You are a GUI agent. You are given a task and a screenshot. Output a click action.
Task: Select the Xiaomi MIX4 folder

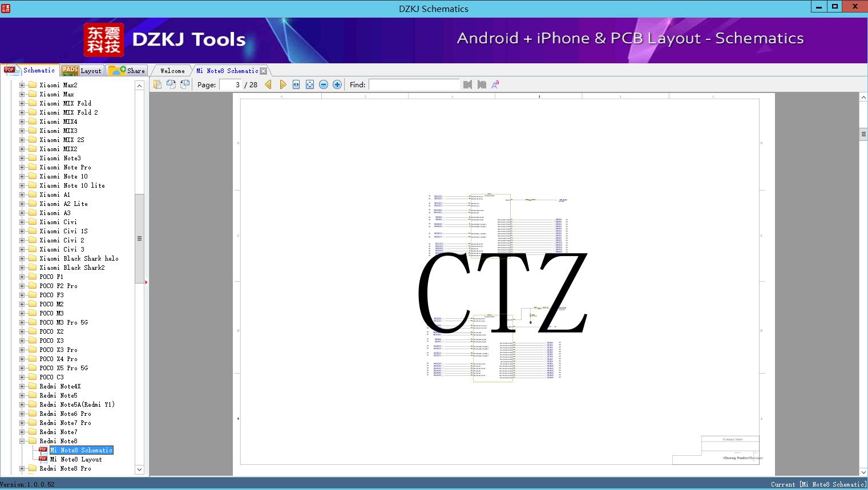click(58, 122)
